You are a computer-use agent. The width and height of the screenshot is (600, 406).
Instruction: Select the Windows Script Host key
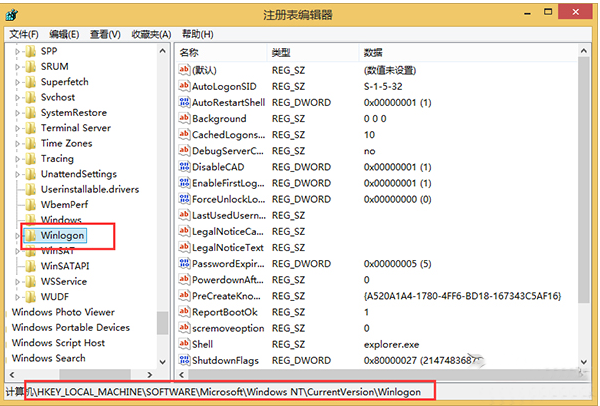(x=58, y=343)
